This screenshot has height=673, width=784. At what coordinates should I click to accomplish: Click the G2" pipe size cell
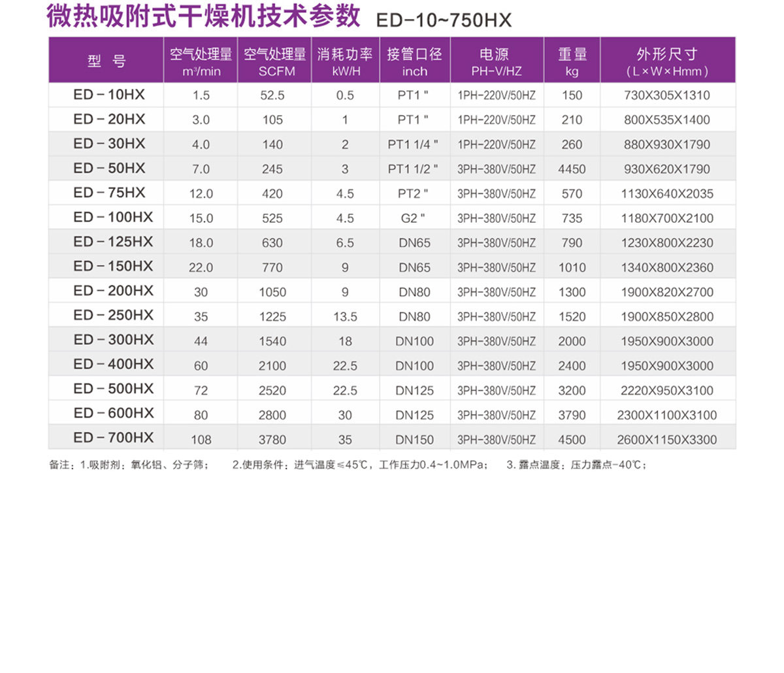[414, 218]
